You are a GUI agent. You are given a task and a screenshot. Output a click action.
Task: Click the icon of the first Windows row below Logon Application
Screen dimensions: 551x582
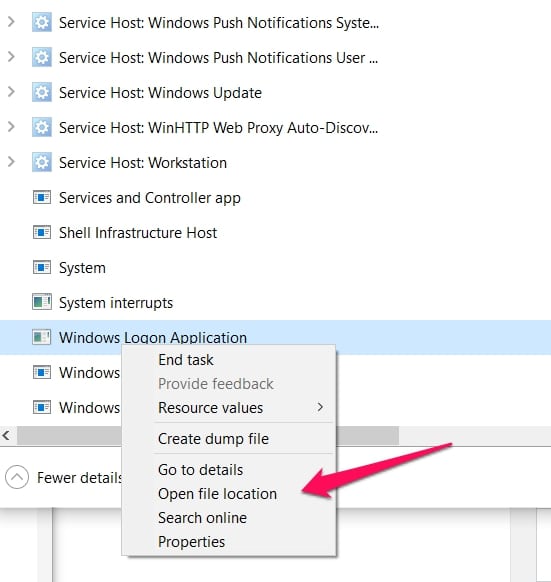(x=42, y=372)
